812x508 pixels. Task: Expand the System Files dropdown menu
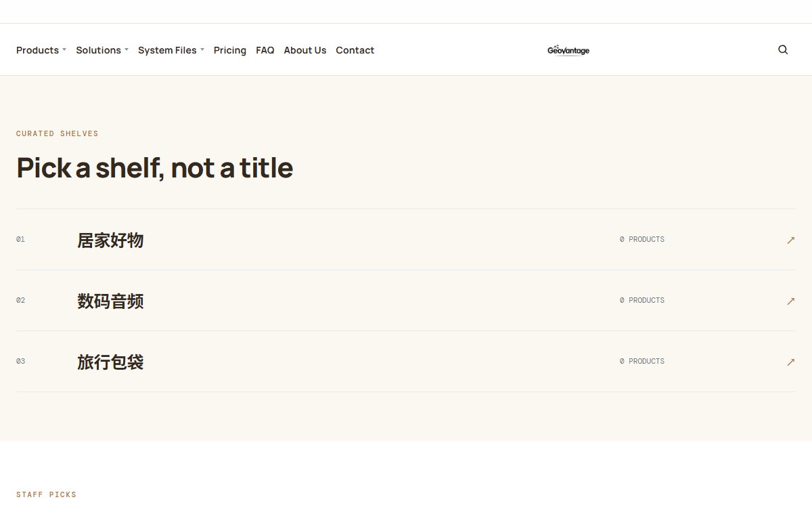171,50
